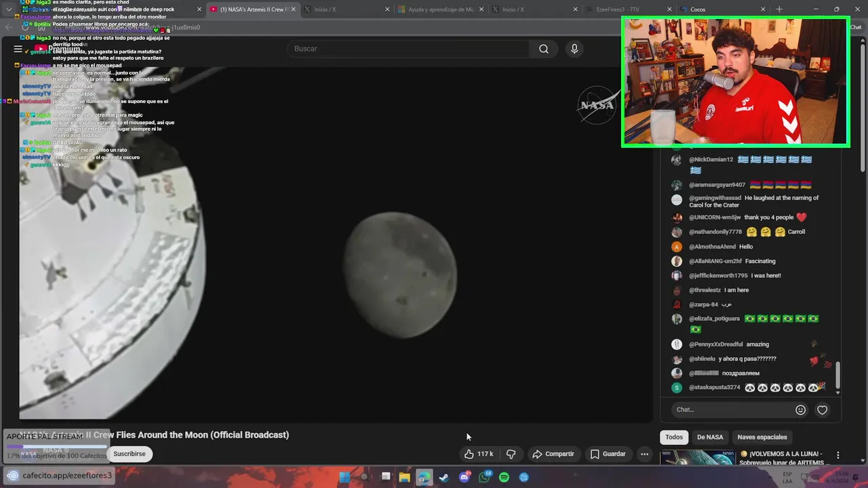Open ¡VOLVEMOS A LA LUNA! thumbnail

698,458
